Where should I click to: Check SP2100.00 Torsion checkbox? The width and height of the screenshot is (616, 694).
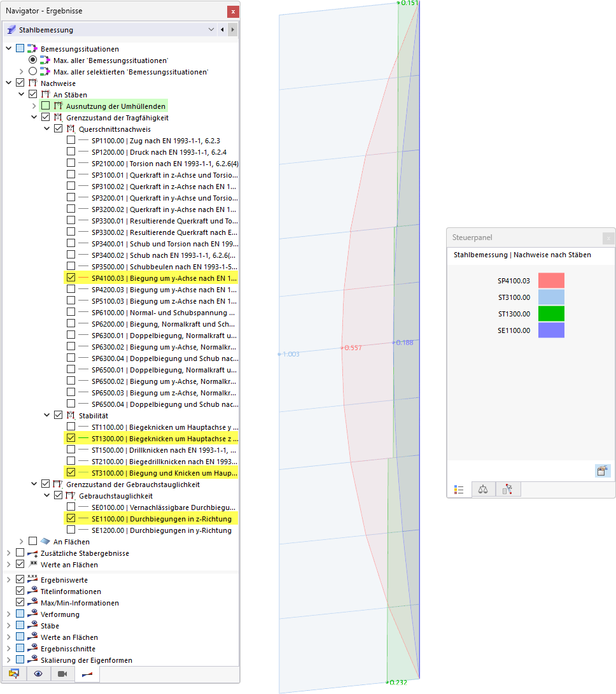pos(71,164)
